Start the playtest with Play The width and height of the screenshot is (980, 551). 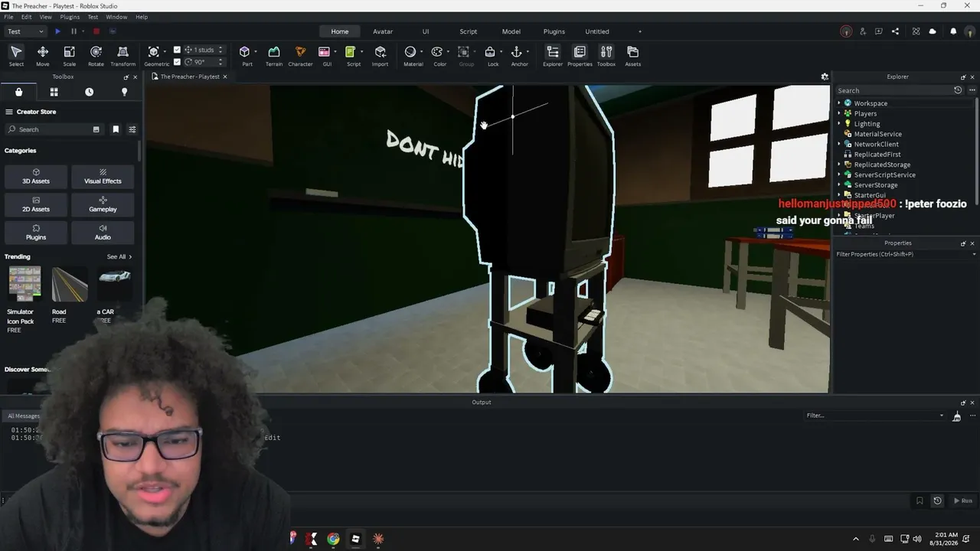(57, 31)
